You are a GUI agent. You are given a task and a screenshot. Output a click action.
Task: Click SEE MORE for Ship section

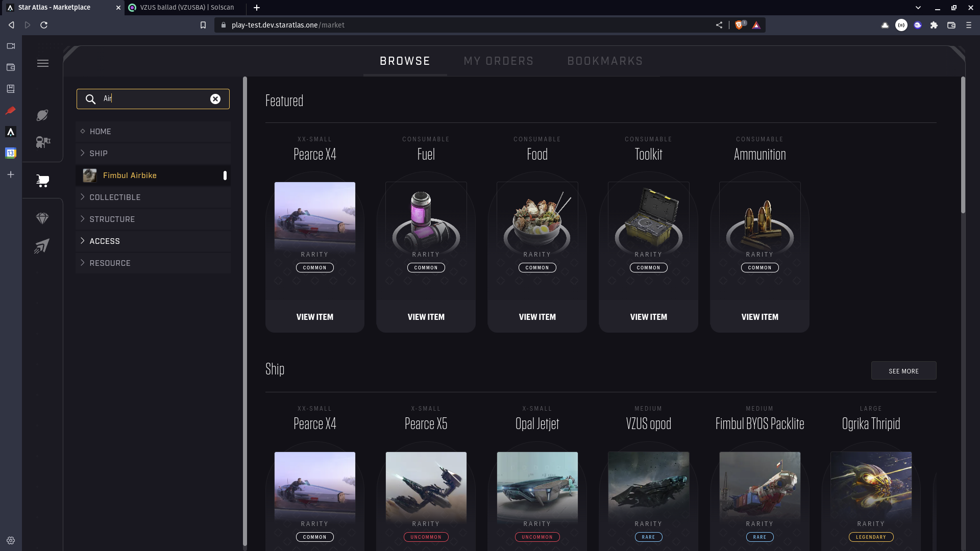tap(903, 371)
